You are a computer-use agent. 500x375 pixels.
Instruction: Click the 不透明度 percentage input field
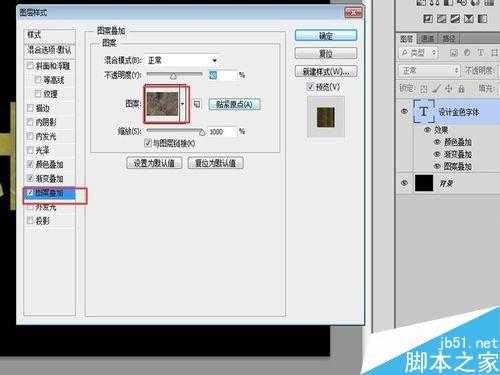[x=222, y=75]
